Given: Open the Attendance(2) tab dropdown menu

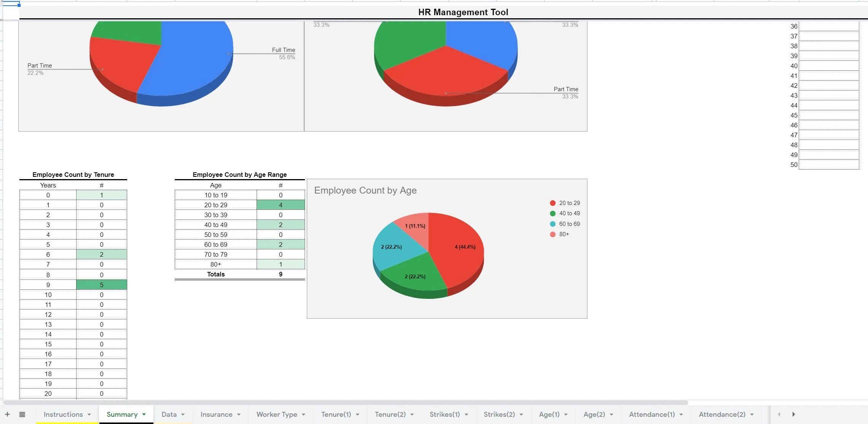Looking at the screenshot, I should [x=752, y=414].
